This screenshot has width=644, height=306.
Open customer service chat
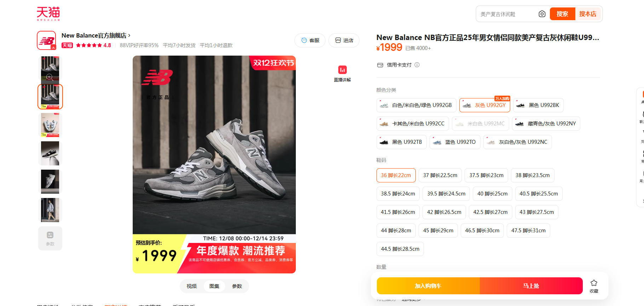coord(310,40)
